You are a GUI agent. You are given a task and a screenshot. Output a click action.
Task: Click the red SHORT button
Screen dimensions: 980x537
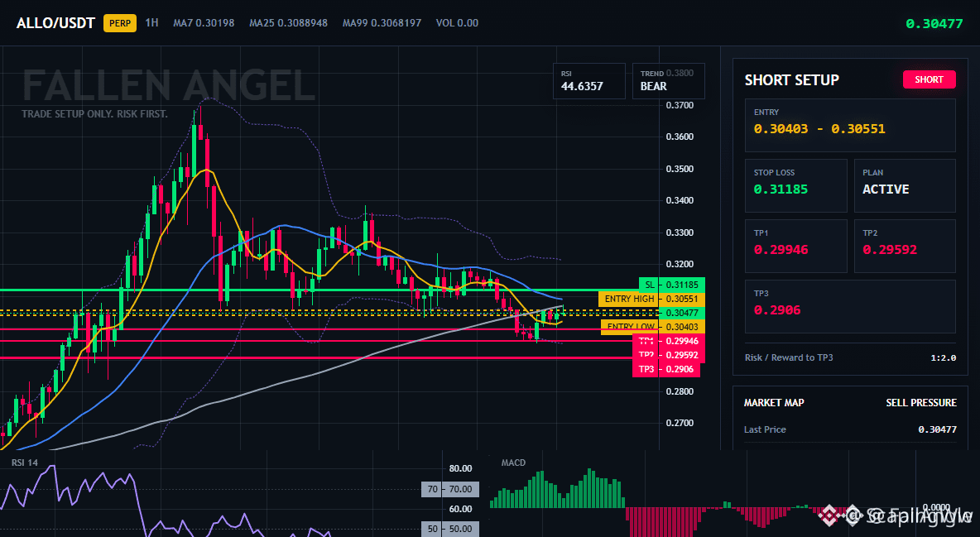[929, 79]
